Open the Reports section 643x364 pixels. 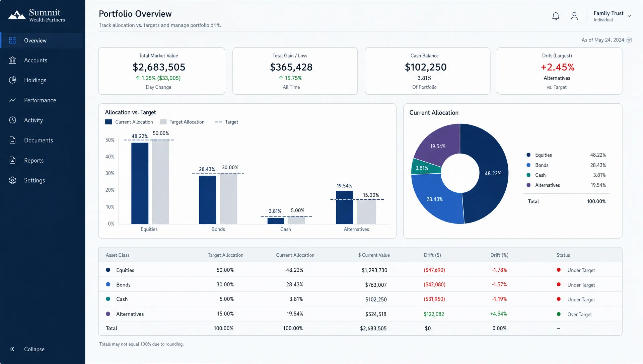pos(34,161)
